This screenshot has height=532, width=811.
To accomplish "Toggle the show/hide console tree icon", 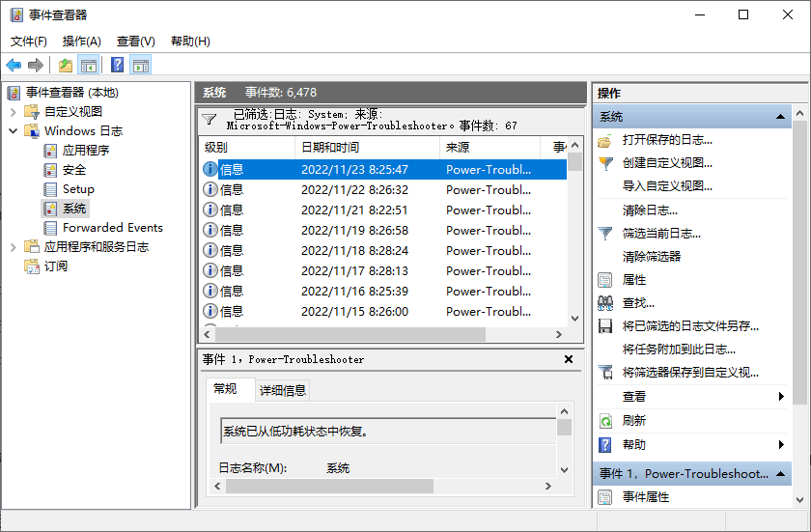I will (x=89, y=65).
